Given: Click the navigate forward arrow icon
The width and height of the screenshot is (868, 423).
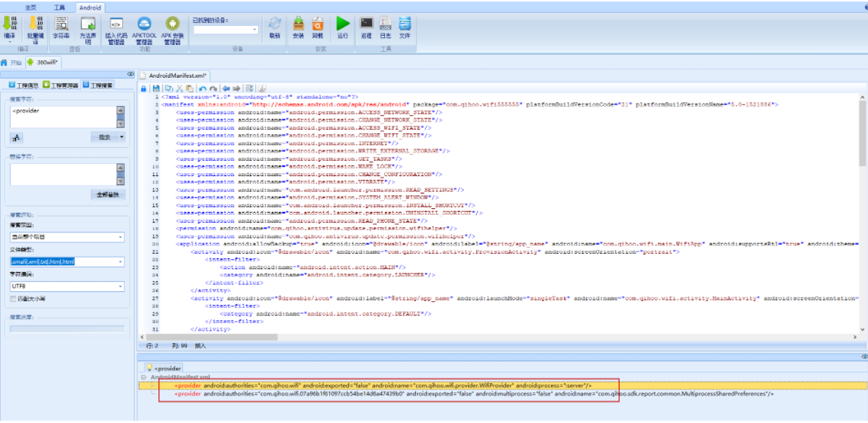Looking at the screenshot, I should pyautogui.click(x=236, y=88).
